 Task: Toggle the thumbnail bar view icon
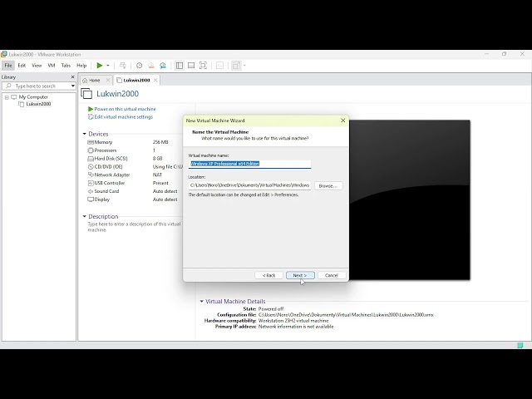[x=191, y=66]
